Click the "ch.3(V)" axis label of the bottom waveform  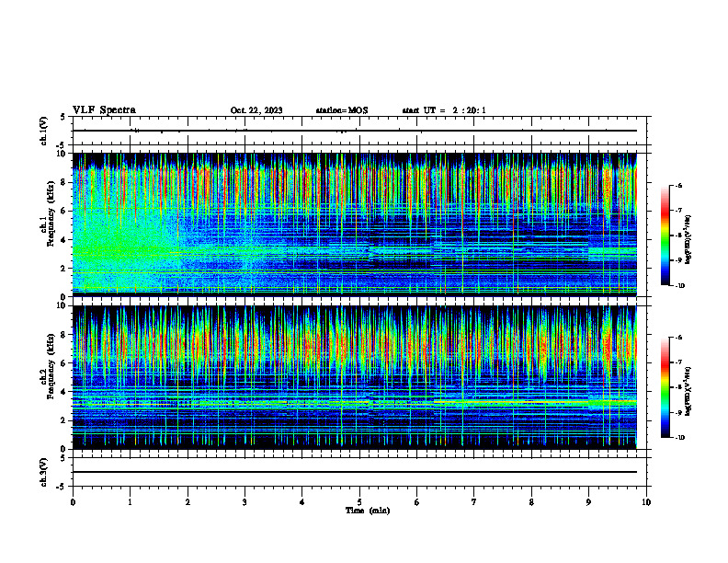tap(44, 472)
